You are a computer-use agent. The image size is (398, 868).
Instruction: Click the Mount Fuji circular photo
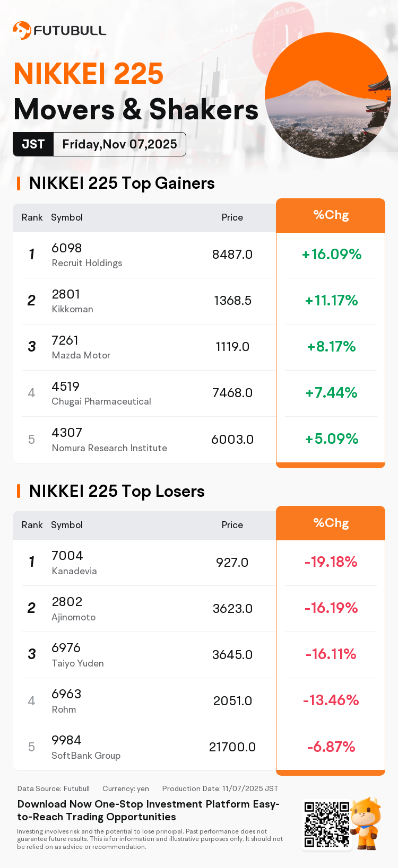[327, 95]
